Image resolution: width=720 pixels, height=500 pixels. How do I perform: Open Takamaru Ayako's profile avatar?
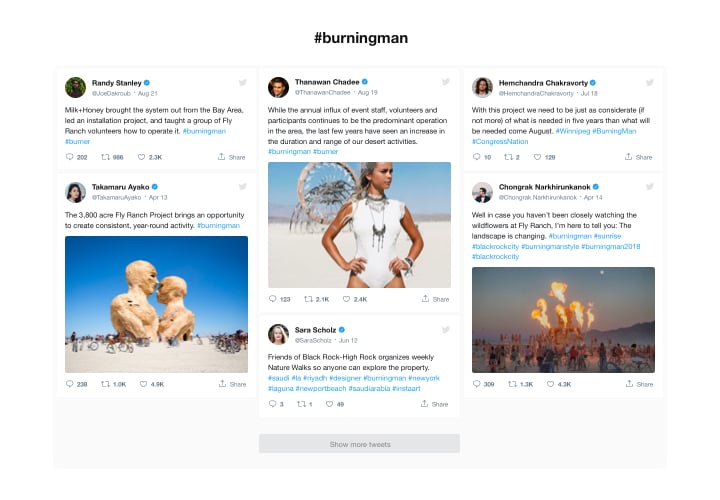tap(75, 192)
